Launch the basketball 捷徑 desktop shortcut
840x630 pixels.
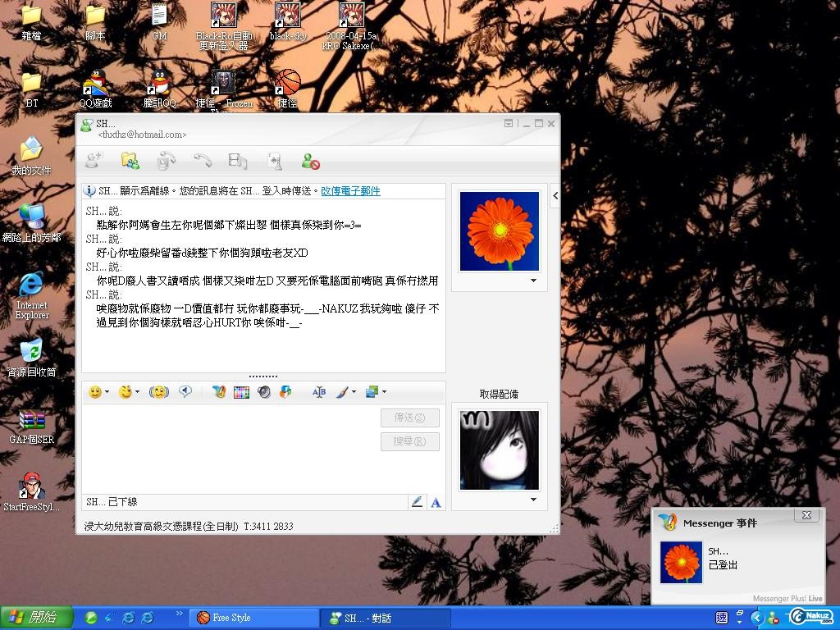click(288, 89)
